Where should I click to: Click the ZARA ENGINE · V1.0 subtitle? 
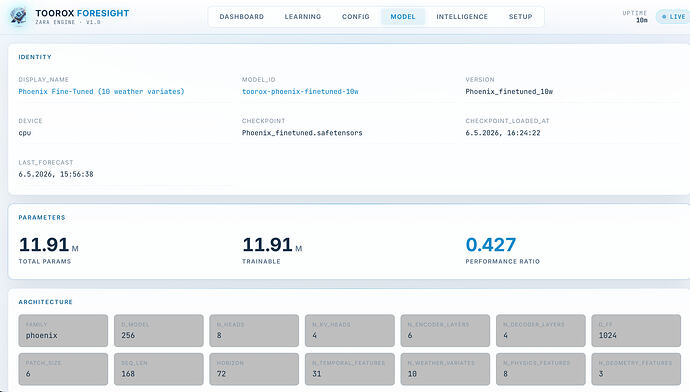68,22
